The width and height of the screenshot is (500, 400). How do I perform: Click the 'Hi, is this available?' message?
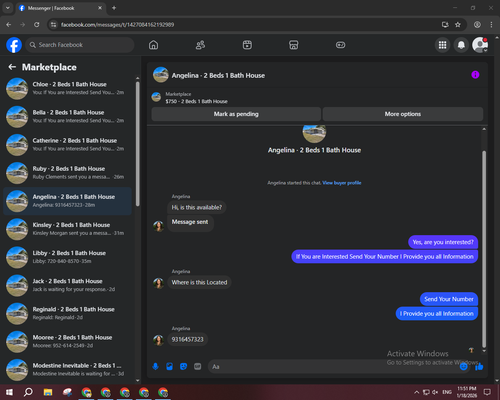pos(197,207)
